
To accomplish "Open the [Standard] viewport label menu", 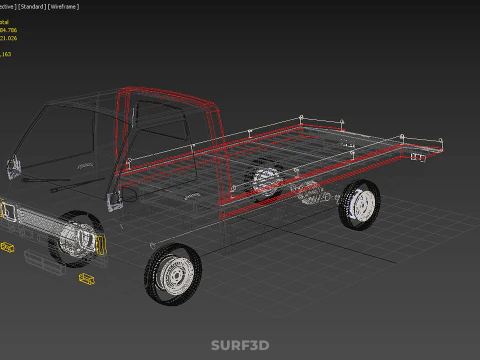I will (x=31, y=7).
